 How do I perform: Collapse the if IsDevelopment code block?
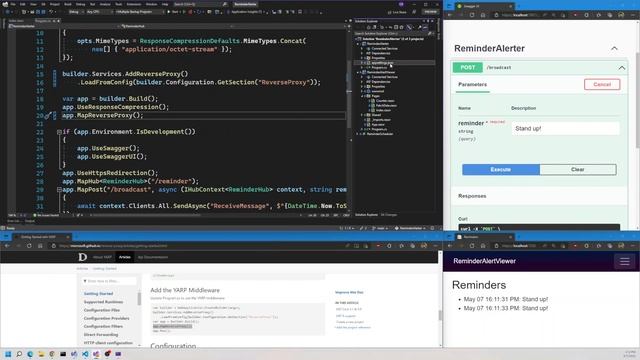click(x=59, y=132)
